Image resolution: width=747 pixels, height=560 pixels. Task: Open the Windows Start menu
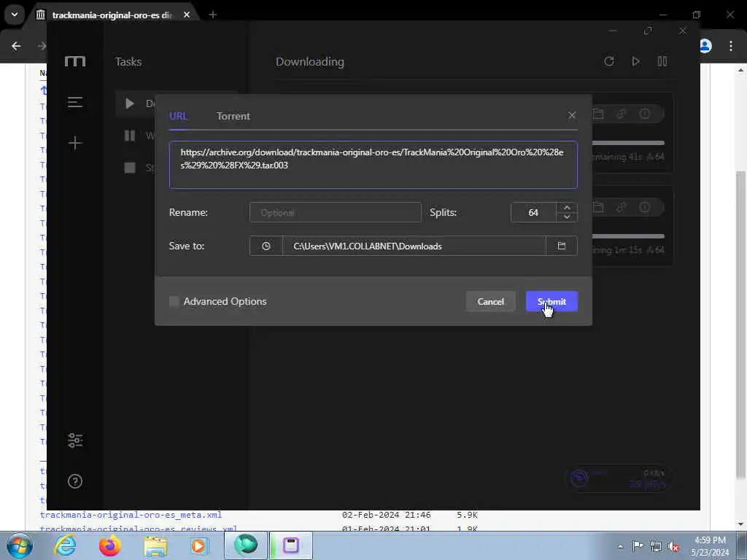[20, 545]
